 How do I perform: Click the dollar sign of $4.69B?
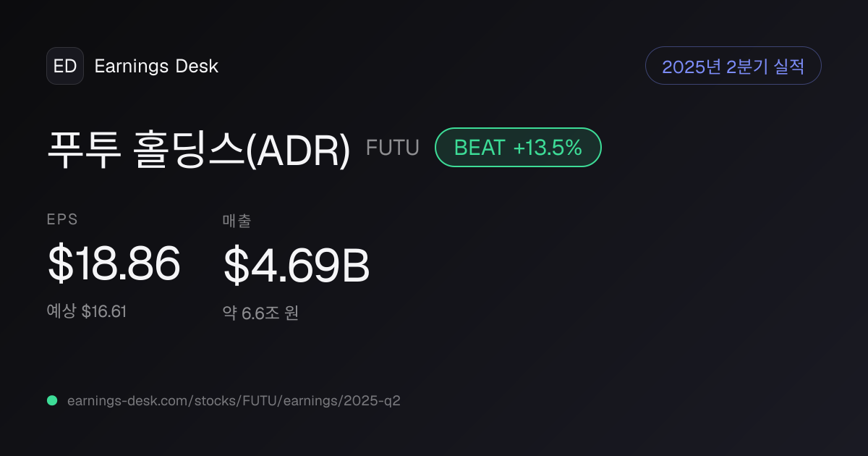pyautogui.click(x=237, y=265)
